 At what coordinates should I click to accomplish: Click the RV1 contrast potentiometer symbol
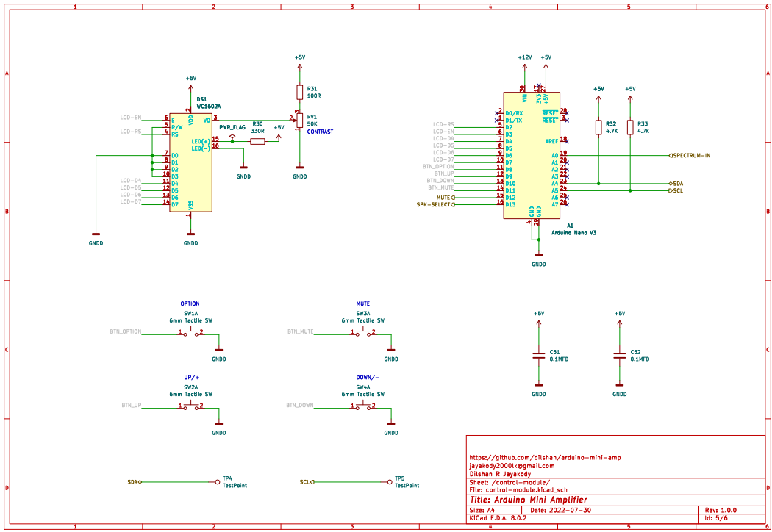click(299, 121)
